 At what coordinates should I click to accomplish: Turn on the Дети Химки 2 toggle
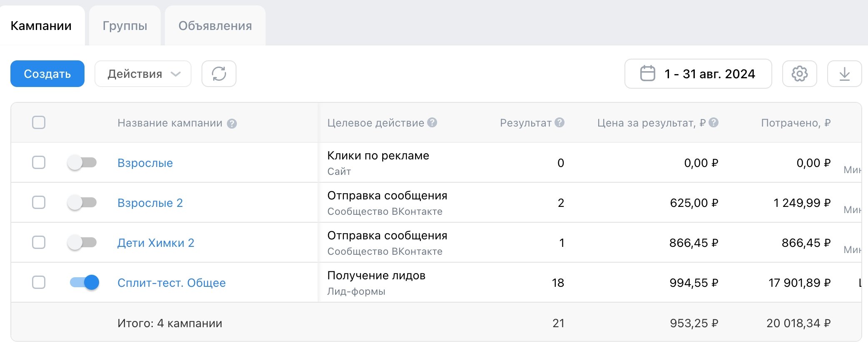pos(82,242)
